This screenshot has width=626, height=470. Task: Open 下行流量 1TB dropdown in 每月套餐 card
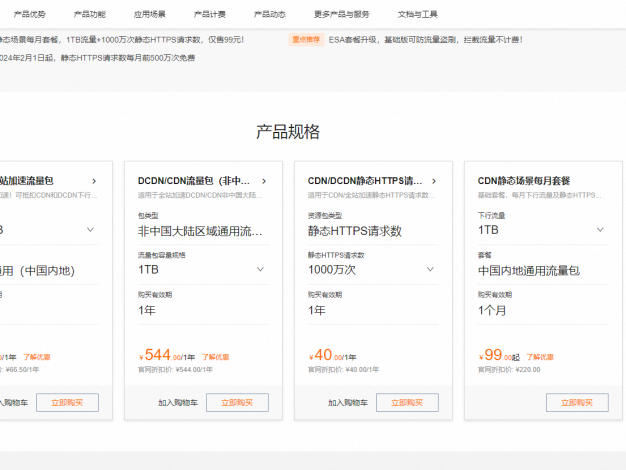coord(601,229)
